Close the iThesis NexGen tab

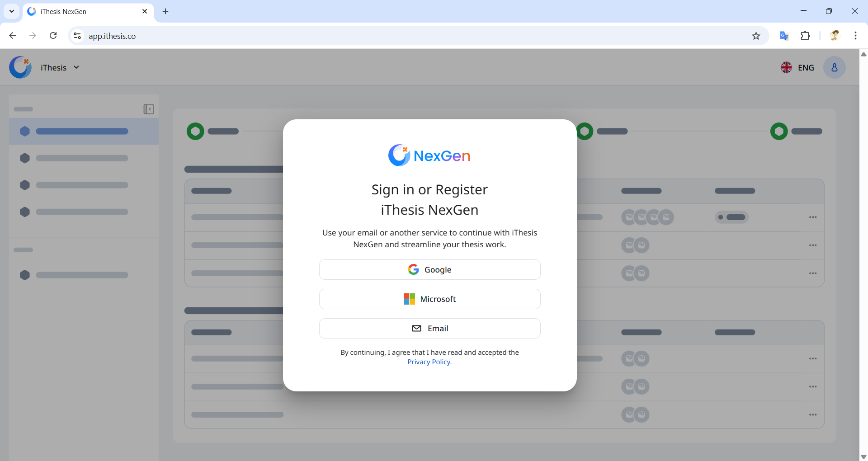click(x=145, y=11)
